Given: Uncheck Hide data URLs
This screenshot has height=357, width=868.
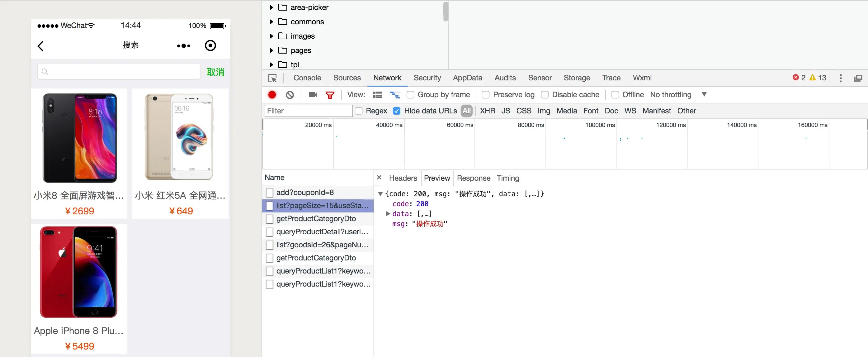Looking at the screenshot, I should pyautogui.click(x=397, y=111).
